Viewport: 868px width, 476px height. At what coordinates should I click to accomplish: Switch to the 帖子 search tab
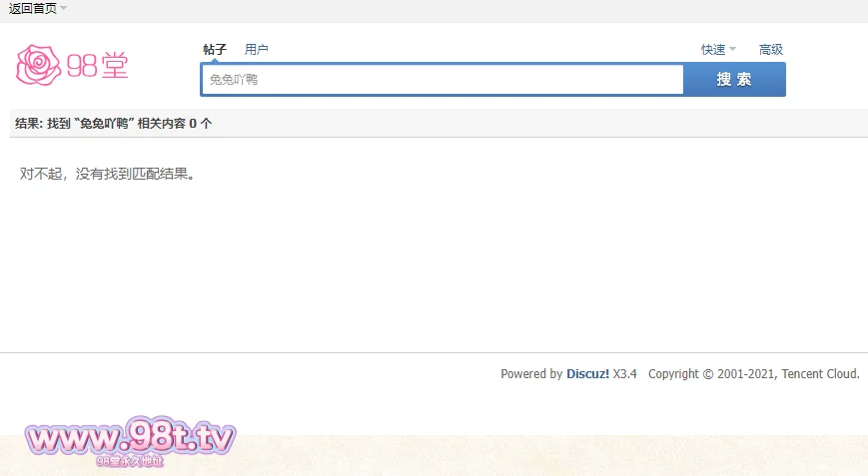click(x=215, y=50)
